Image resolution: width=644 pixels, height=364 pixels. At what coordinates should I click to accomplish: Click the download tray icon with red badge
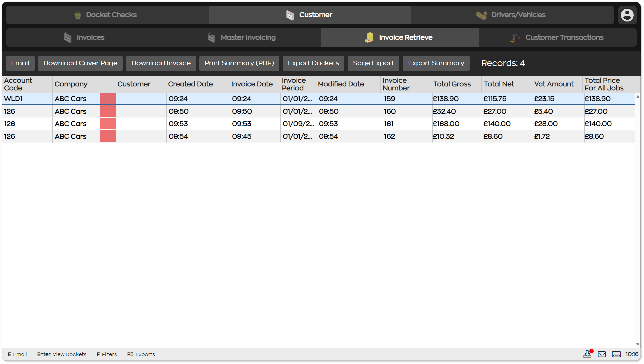[x=588, y=354]
